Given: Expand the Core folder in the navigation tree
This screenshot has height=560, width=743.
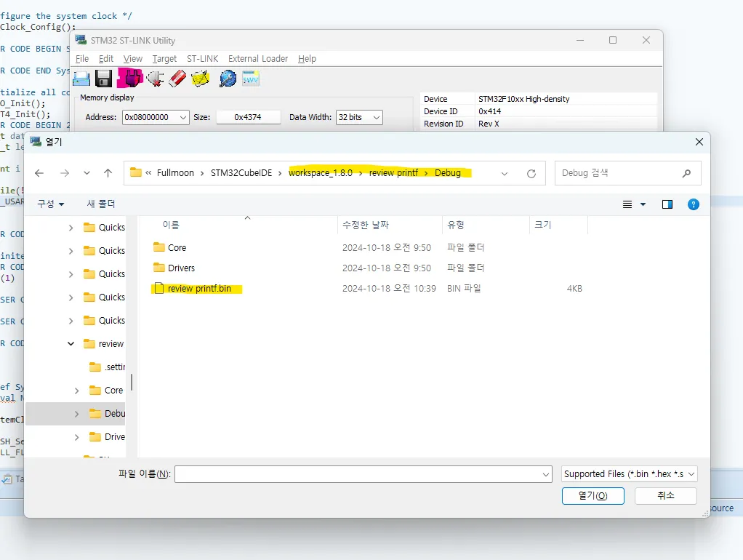Looking at the screenshot, I should [x=77, y=391].
